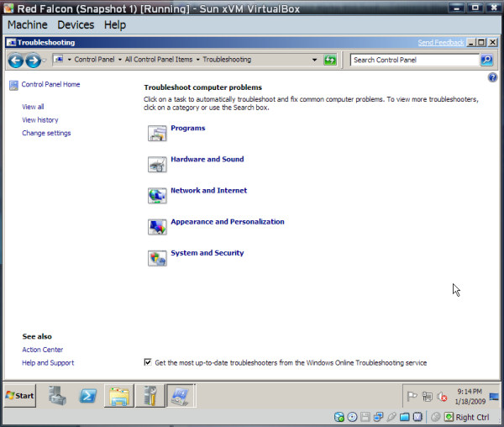The width and height of the screenshot is (504, 427).
Task: Click the muted volume tray icon
Action: tap(442, 397)
